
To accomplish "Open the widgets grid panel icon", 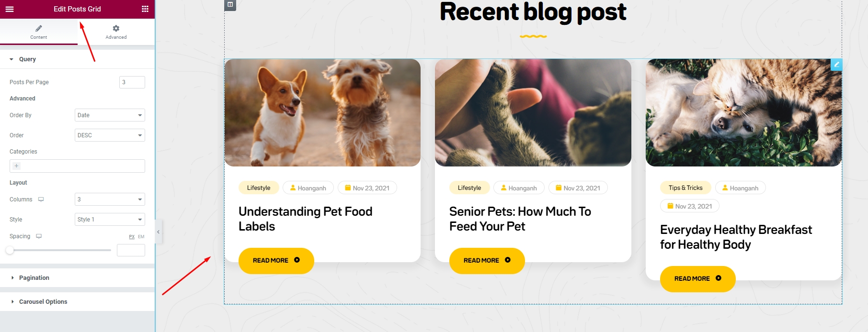I will (145, 9).
